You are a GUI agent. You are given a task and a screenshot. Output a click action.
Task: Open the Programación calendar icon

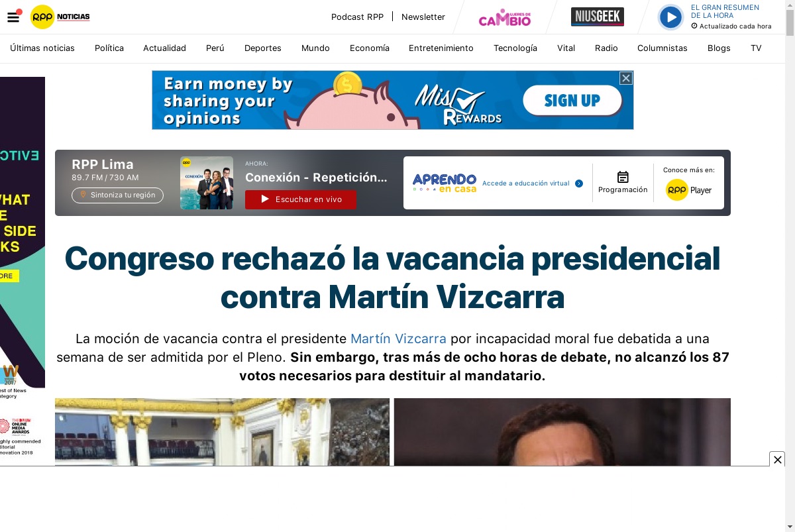623,177
